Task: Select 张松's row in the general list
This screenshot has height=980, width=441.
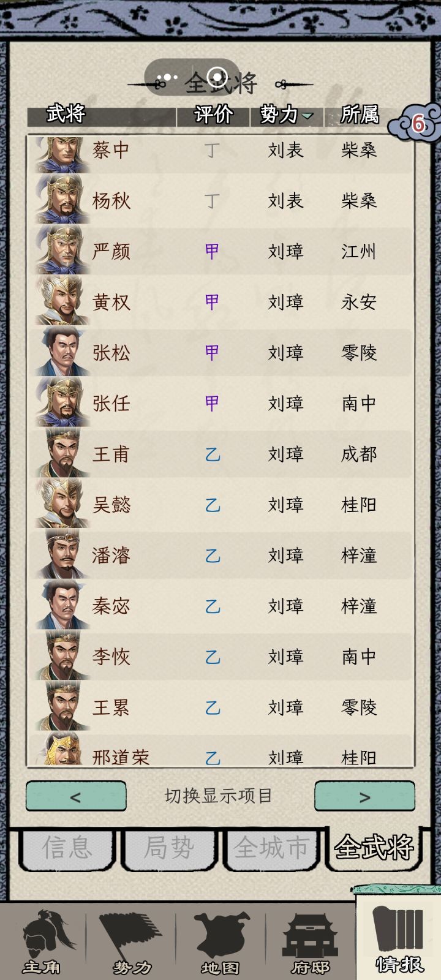Action: (x=221, y=353)
